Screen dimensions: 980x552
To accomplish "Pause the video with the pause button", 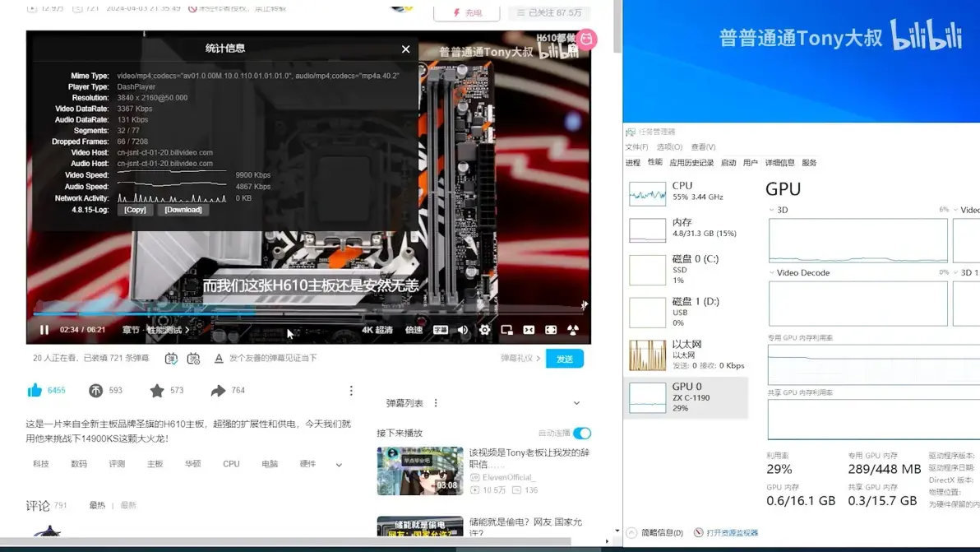I will point(44,329).
